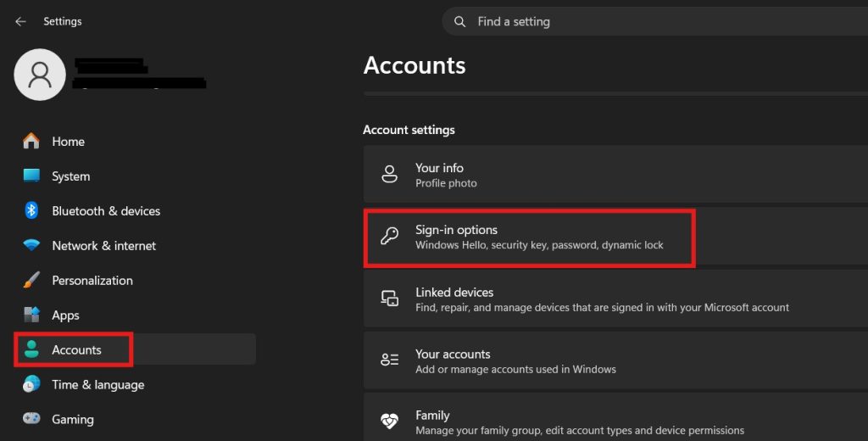868x441 pixels.
Task: Click the Bluetooth icon in sidebar
Action: 31,210
